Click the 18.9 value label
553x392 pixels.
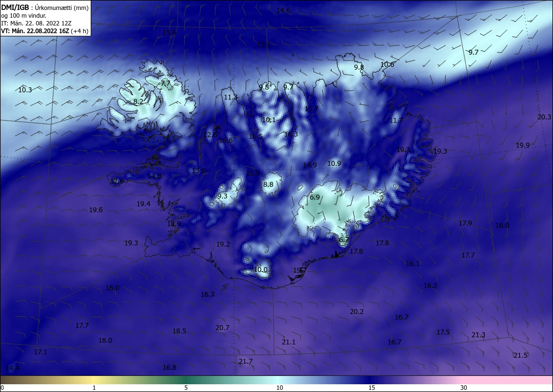pyautogui.click(x=174, y=224)
